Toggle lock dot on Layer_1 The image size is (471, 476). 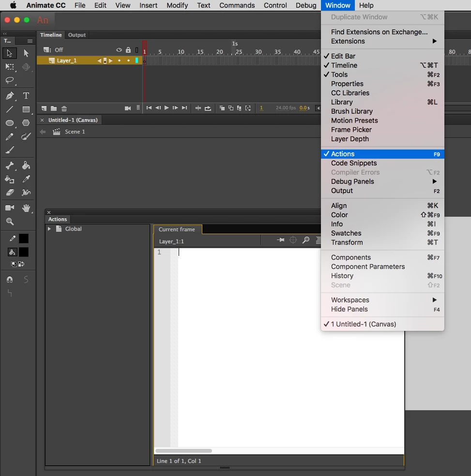(x=129, y=60)
